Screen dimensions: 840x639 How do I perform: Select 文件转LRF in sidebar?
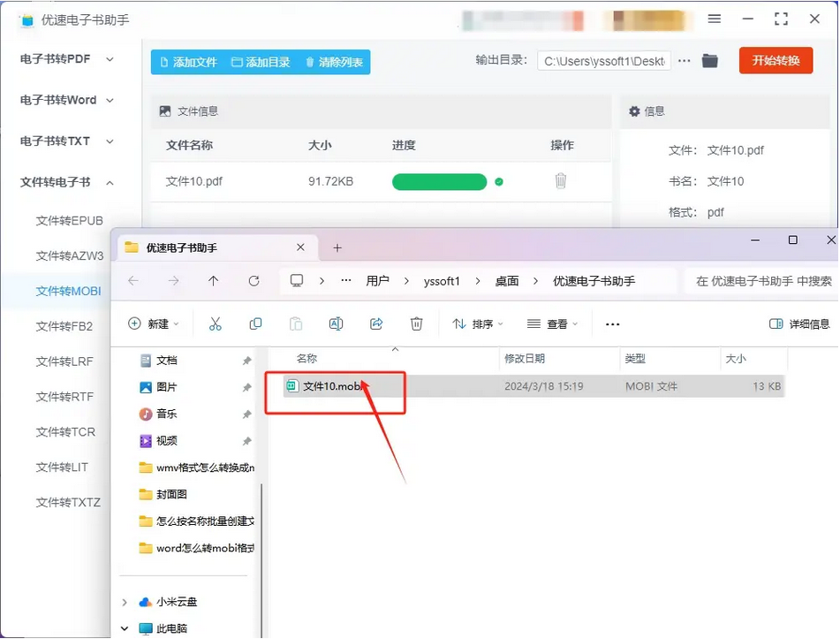64,361
